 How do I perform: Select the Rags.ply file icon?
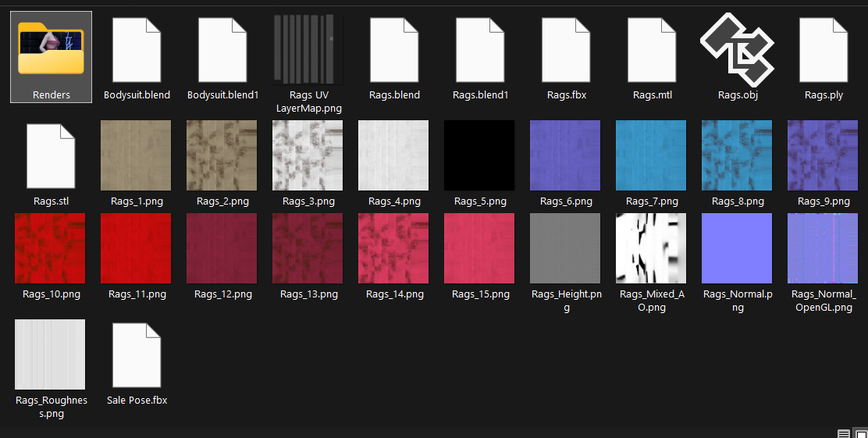[x=824, y=50]
